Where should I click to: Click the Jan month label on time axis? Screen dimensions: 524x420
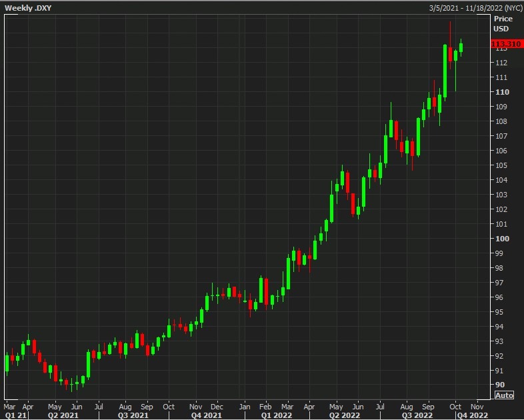point(245,407)
